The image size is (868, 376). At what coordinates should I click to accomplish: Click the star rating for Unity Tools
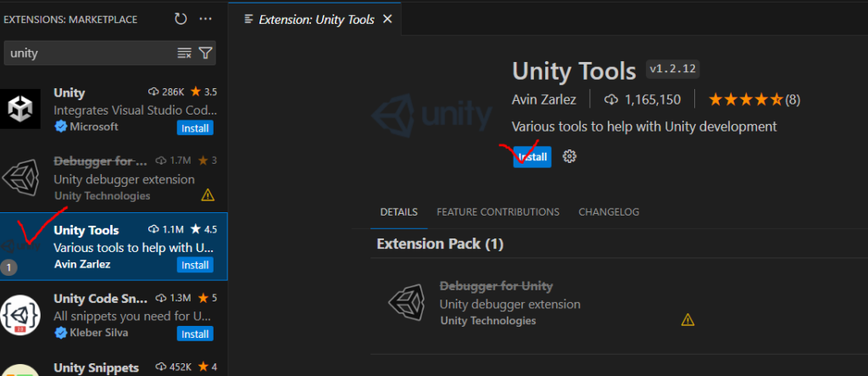click(745, 99)
